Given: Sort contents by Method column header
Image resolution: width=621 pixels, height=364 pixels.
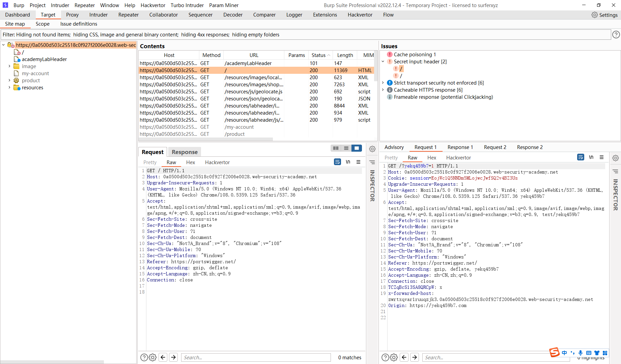Looking at the screenshot, I should (x=211, y=55).
